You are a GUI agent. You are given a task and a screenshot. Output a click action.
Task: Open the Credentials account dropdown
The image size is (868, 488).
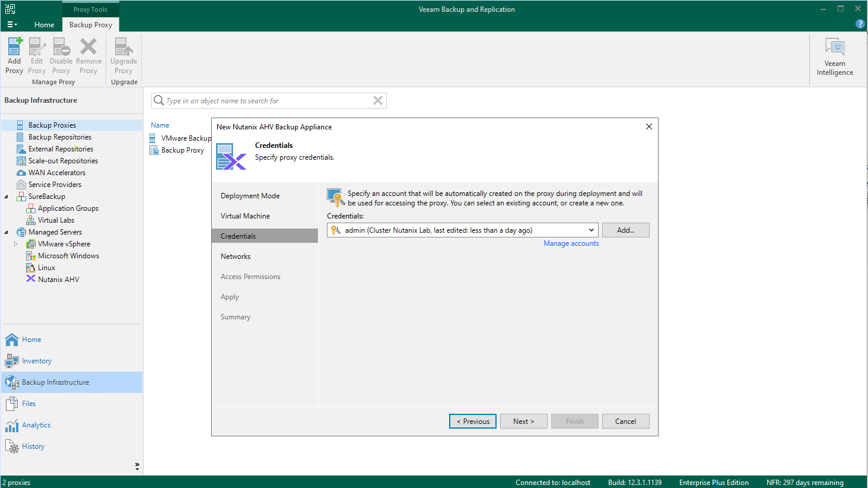462,230
